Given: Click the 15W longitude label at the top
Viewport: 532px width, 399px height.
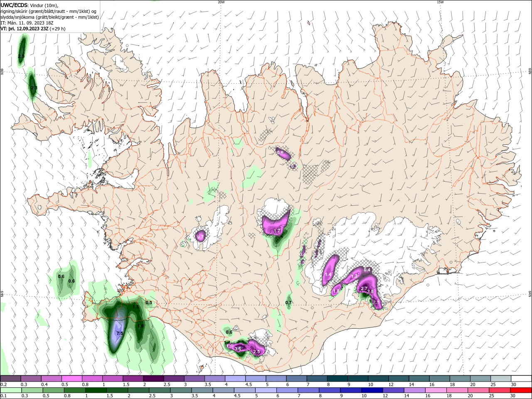Looking at the screenshot, I should tap(440, 2).
